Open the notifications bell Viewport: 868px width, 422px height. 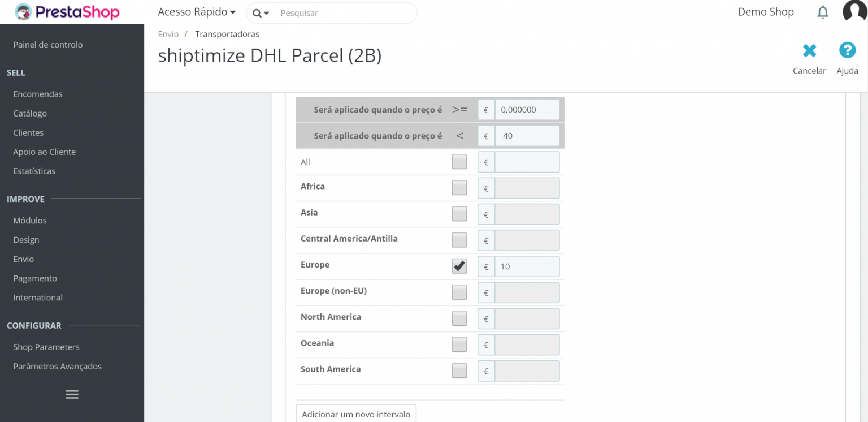(823, 12)
